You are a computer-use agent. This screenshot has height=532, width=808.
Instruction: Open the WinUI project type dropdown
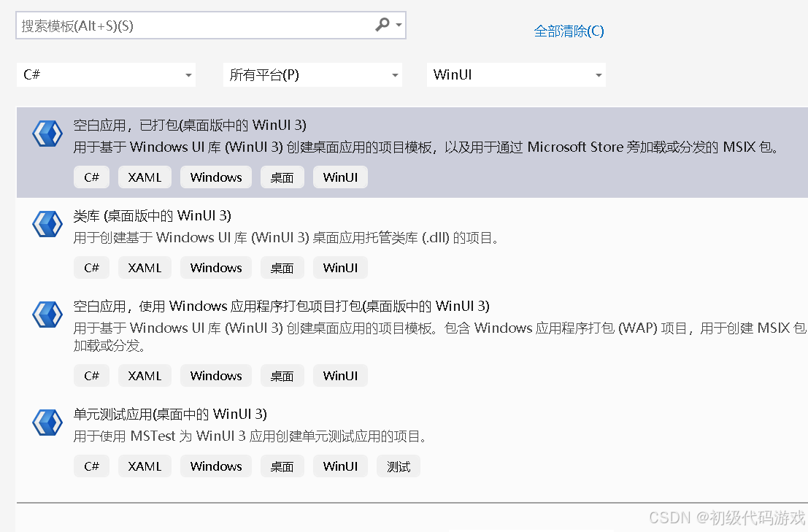coord(516,74)
